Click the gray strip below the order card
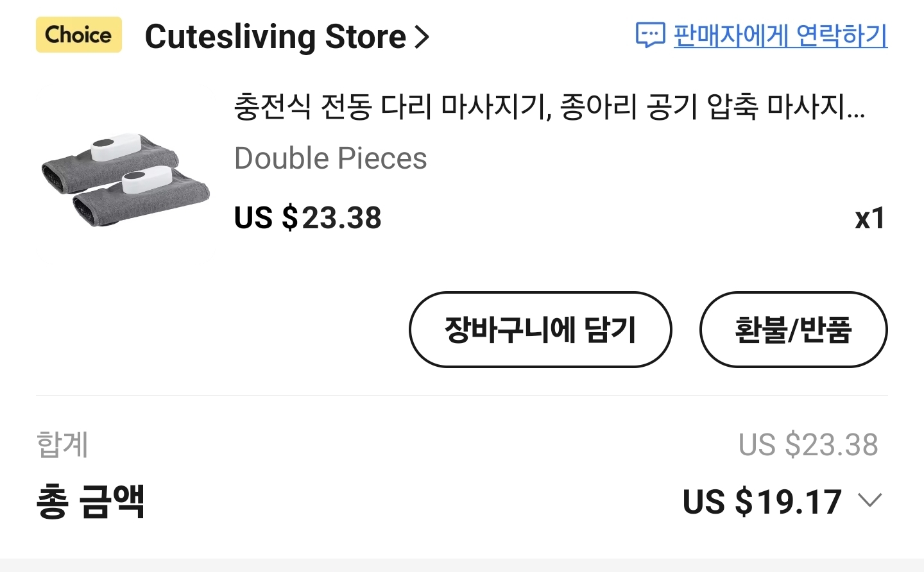 (x=462, y=565)
